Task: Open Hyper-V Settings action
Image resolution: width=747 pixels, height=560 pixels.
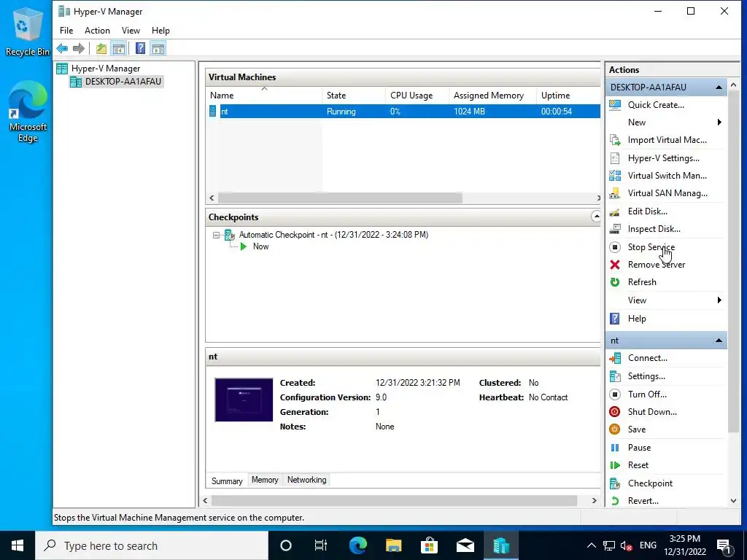Action: pyautogui.click(x=663, y=158)
